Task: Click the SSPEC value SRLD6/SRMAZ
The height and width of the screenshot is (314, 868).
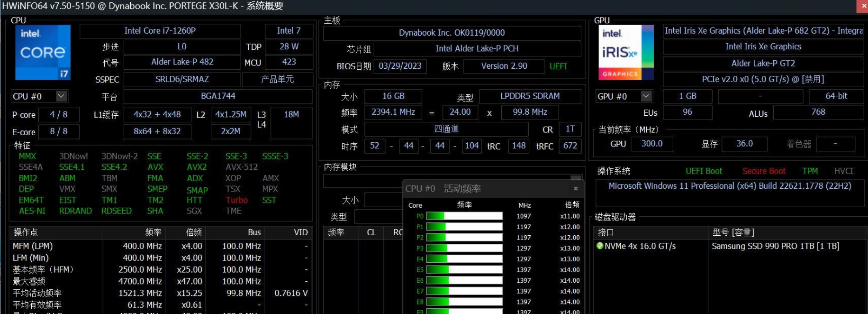Action: tap(182, 79)
